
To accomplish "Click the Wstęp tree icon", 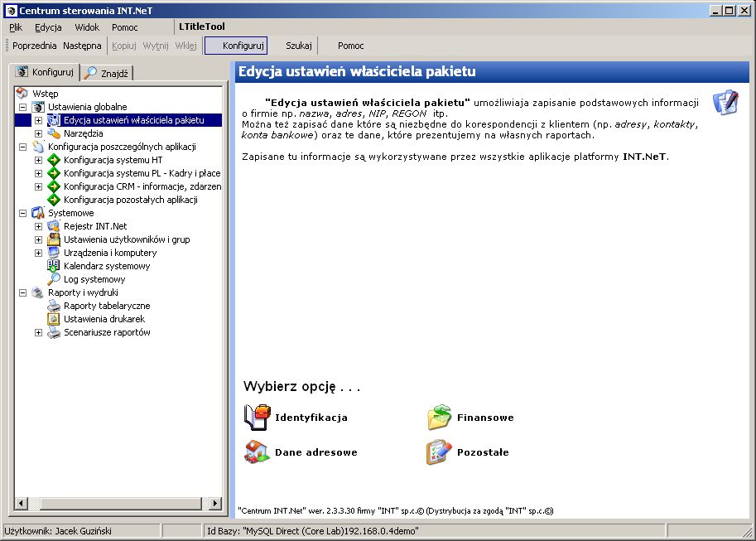I will point(22,93).
